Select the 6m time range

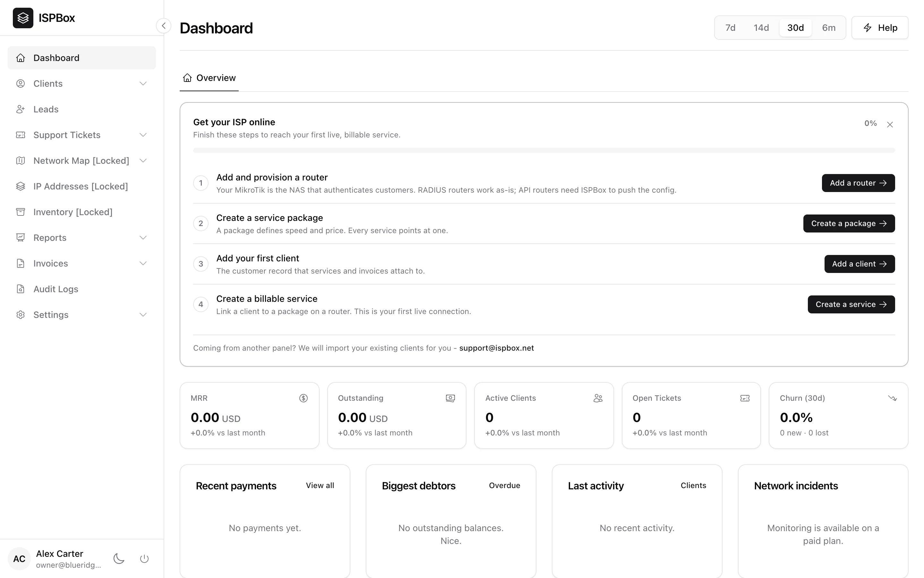tap(828, 28)
